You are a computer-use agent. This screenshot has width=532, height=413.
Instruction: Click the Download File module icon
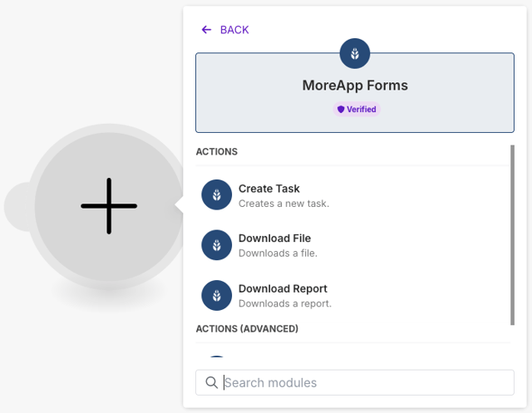pyautogui.click(x=217, y=245)
